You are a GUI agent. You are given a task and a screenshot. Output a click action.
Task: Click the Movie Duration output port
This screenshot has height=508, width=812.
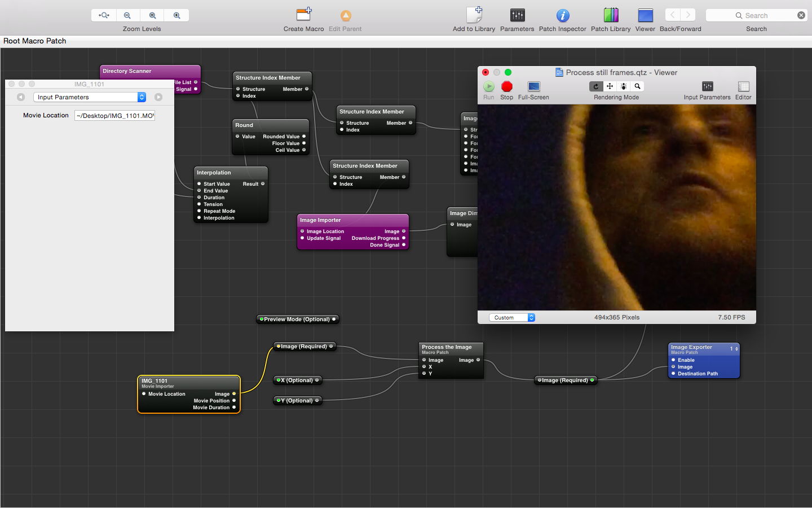234,408
